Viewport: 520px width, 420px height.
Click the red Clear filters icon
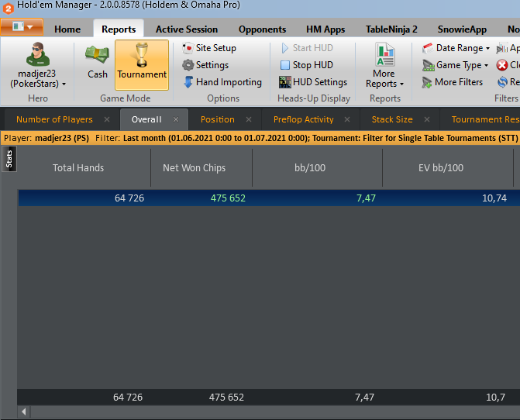(x=502, y=65)
